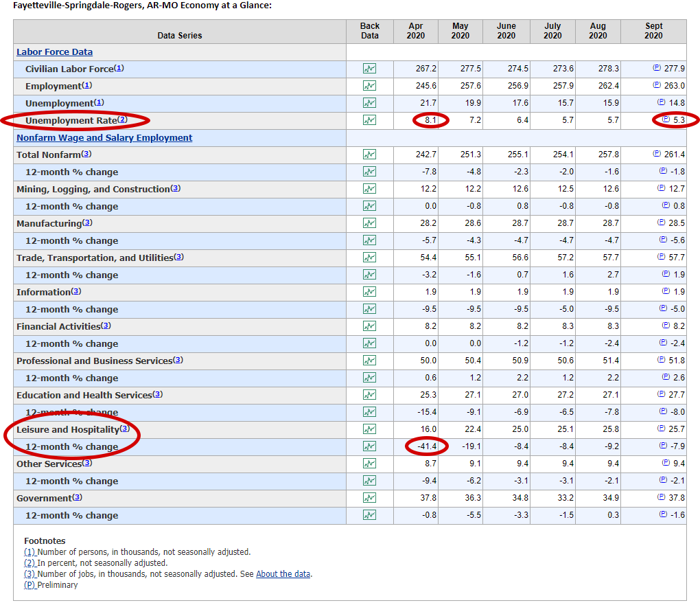Open back data chart for Other Services
This screenshot has height=603, width=700.
(369, 464)
